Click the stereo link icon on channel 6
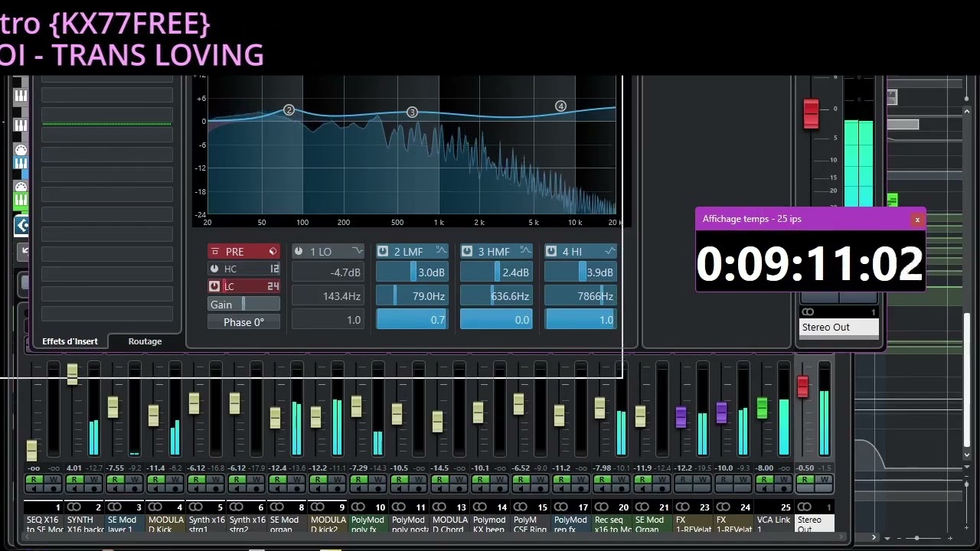 coord(237,507)
